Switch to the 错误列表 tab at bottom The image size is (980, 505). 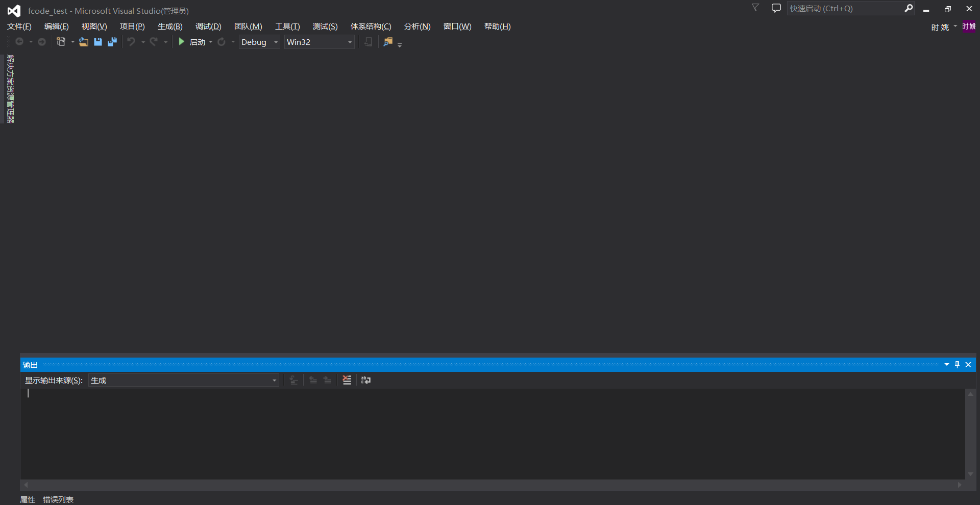(x=58, y=499)
